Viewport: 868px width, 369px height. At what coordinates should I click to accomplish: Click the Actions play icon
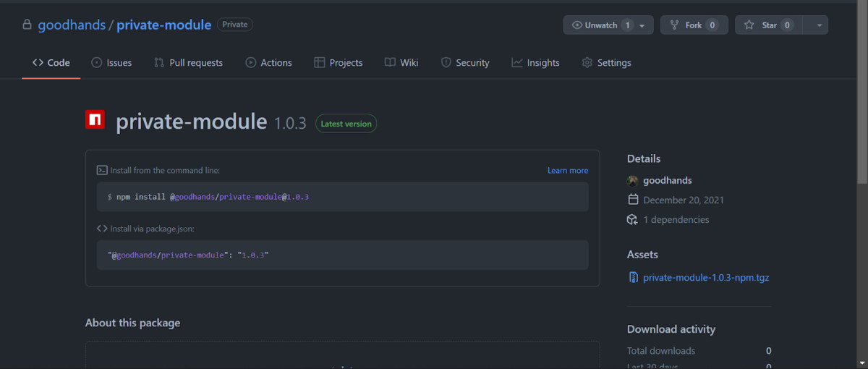(250, 63)
